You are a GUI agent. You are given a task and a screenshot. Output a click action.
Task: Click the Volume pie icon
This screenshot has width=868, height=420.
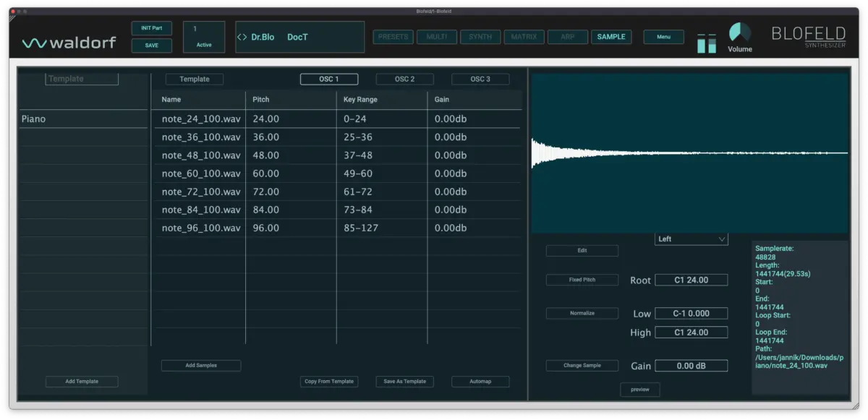pyautogui.click(x=739, y=32)
